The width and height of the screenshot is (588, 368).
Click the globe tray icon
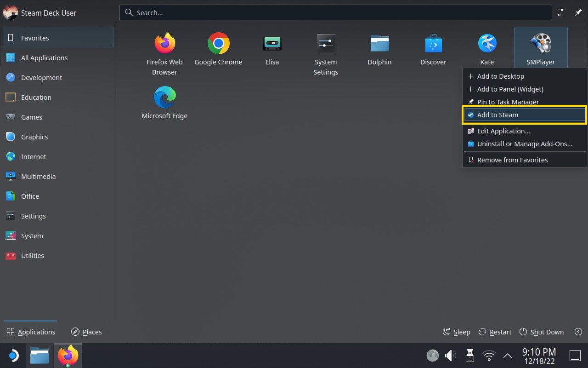tap(432, 356)
